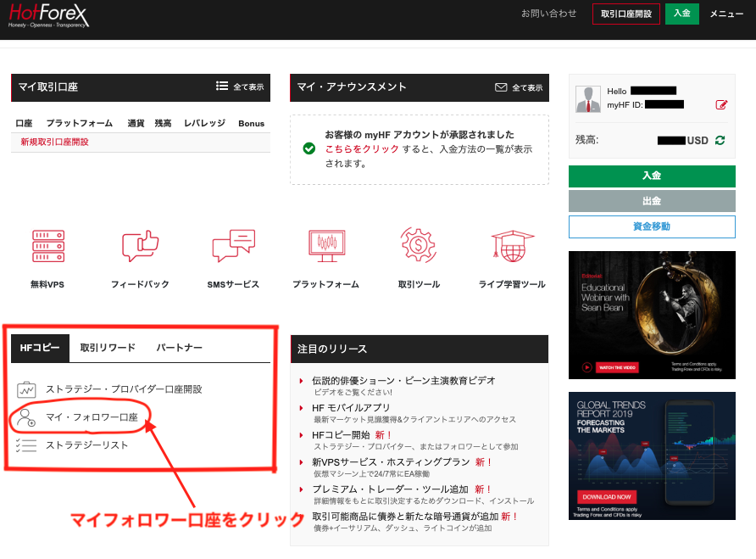Open the SMS service chat icon

coord(233,246)
